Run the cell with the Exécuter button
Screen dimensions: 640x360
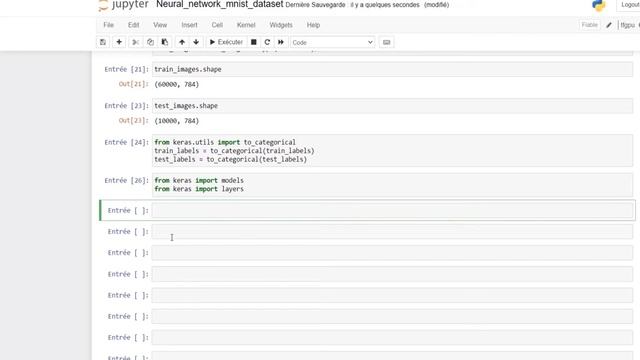point(226,42)
